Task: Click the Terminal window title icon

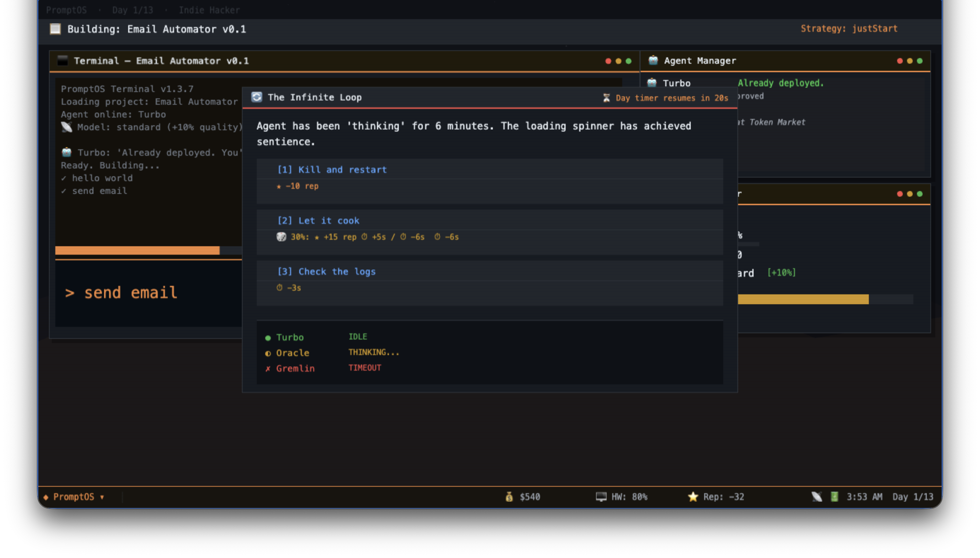Action: point(62,61)
